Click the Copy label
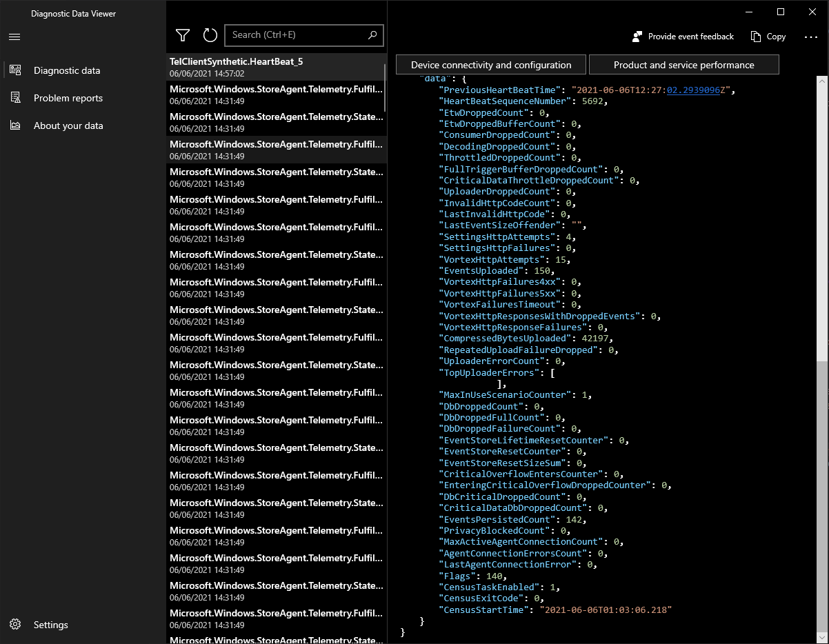This screenshot has width=829, height=644. pyautogui.click(x=777, y=37)
